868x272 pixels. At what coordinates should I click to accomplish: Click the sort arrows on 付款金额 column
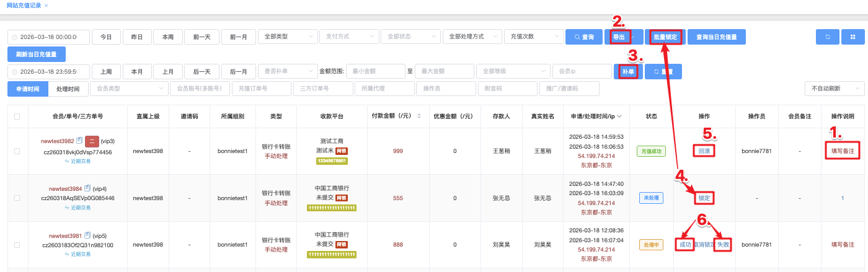[418, 116]
